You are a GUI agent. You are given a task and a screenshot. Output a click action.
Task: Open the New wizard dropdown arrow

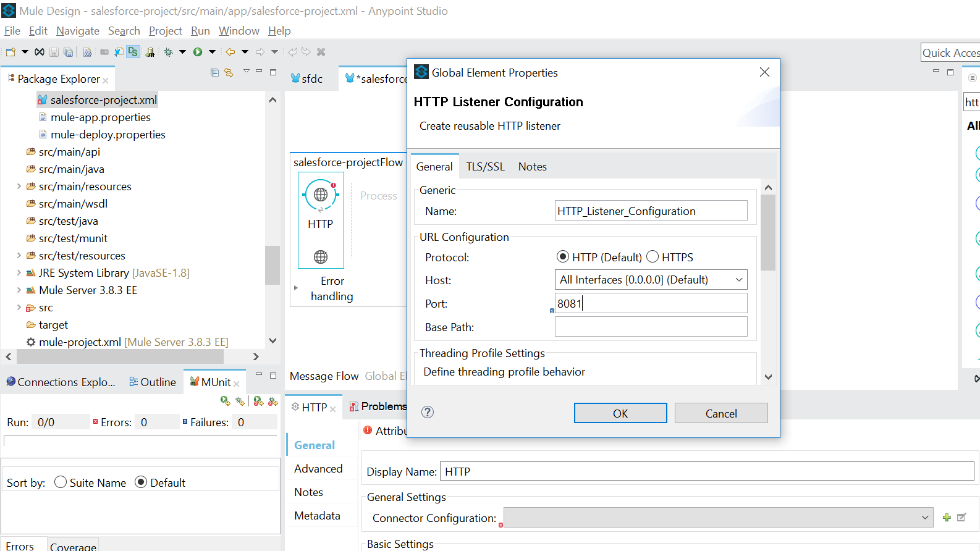point(25,52)
